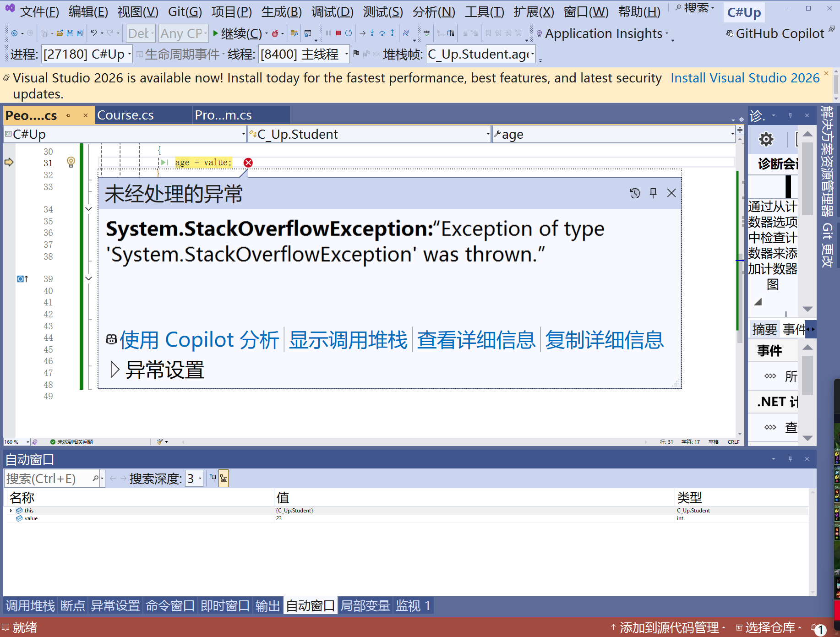
Task: Click 使用 Copilot 分析 link
Action: (x=199, y=339)
